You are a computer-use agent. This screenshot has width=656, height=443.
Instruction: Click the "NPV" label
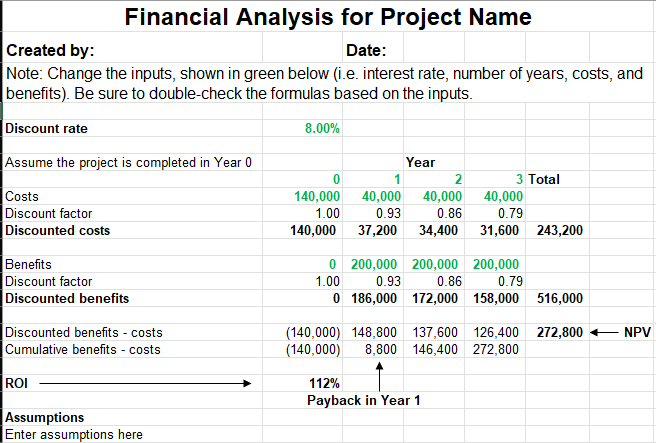coord(638,333)
